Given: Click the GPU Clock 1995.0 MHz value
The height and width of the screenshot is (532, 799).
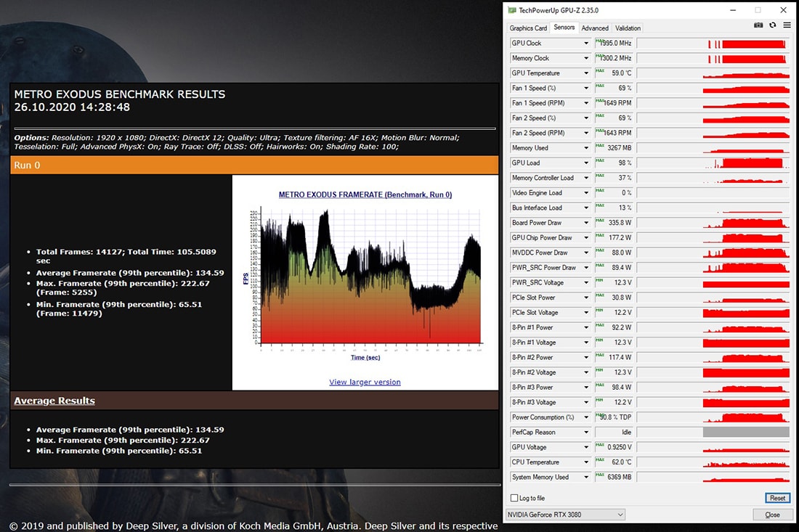Looking at the screenshot, I should click(x=614, y=44).
